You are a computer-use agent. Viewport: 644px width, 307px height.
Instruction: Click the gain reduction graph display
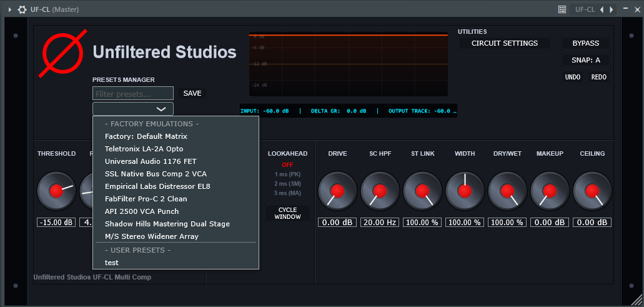349,64
